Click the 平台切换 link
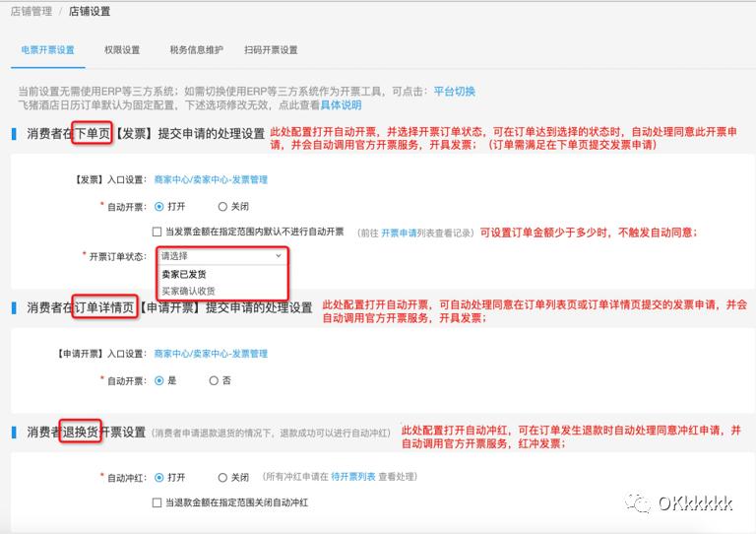Viewport: 756px width, 534px height. point(454,92)
